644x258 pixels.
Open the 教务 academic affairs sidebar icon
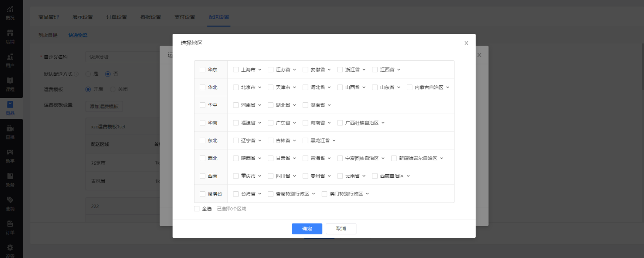point(10,176)
